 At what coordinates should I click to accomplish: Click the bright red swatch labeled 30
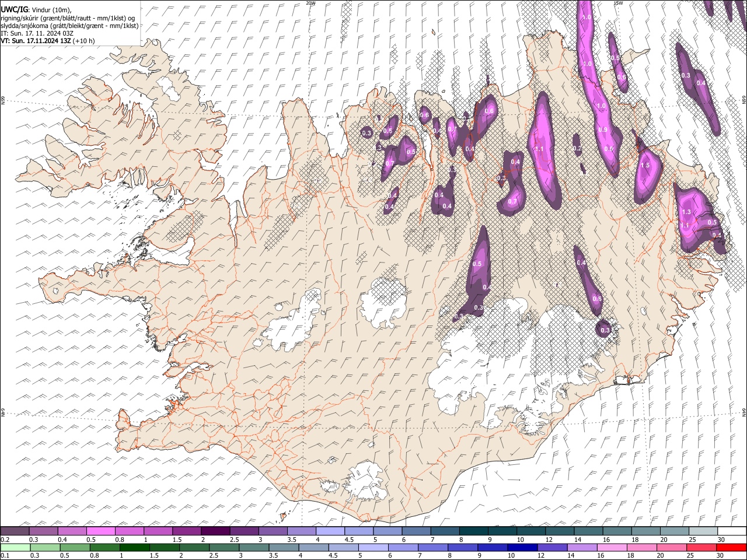731,547
